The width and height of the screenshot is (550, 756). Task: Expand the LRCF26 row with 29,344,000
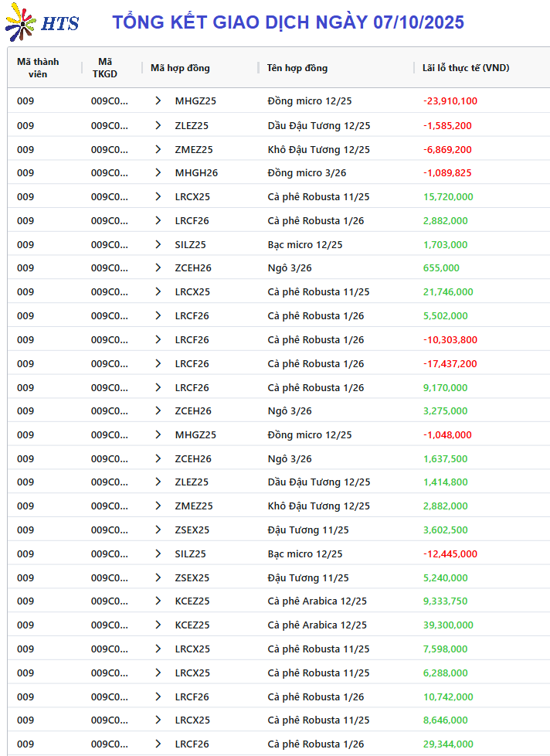point(158,744)
